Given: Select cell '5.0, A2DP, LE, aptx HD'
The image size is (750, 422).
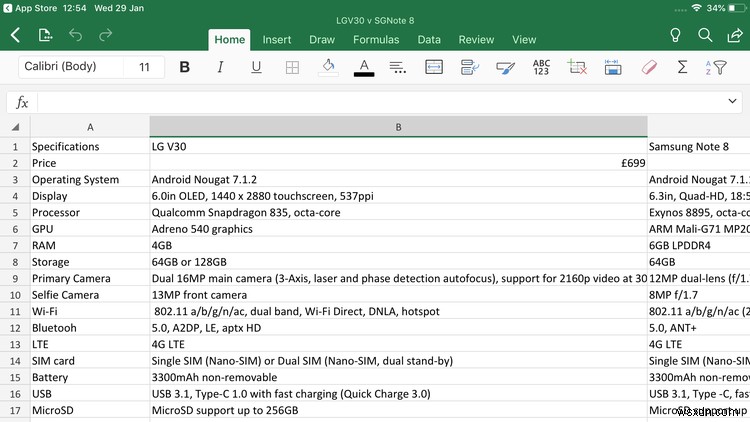Looking at the screenshot, I should pyautogui.click(x=398, y=328).
